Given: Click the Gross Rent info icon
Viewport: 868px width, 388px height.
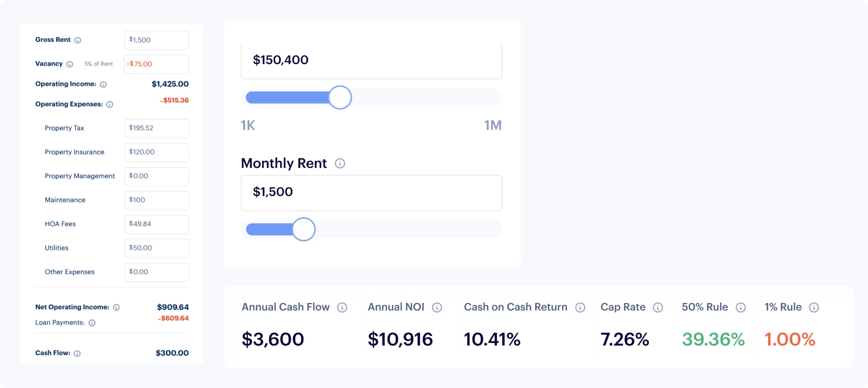Looking at the screenshot, I should click(78, 40).
